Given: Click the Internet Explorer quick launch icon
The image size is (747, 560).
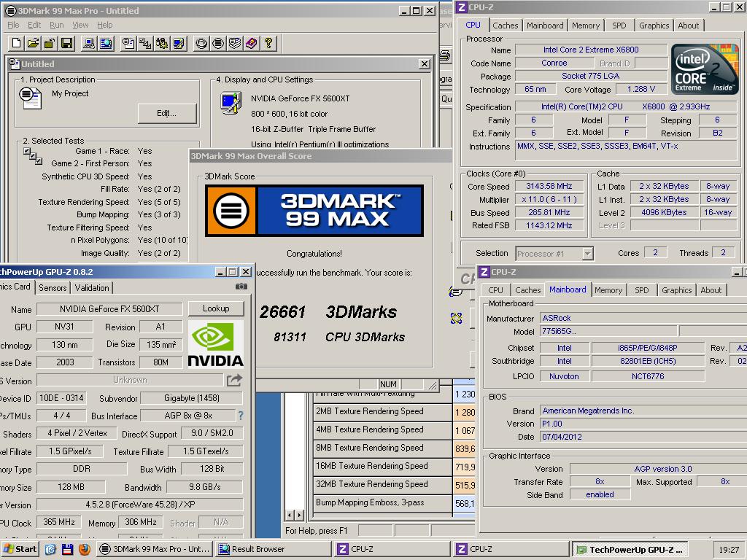Looking at the screenshot, I should click(x=50, y=549).
